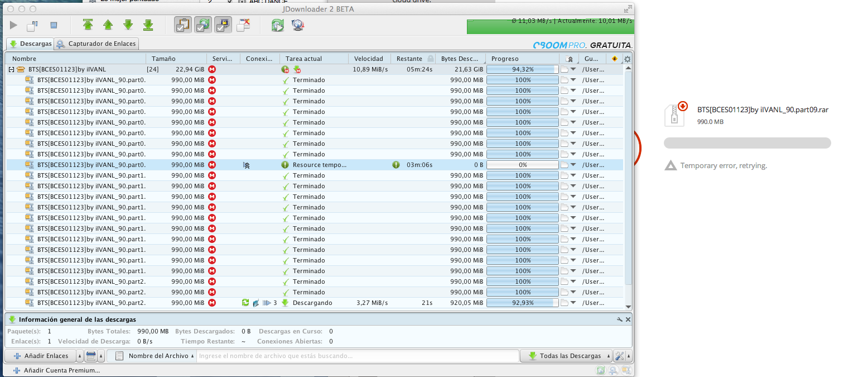The height and width of the screenshot is (377, 868).
Task: Focus the file name search field
Action: tap(358, 356)
